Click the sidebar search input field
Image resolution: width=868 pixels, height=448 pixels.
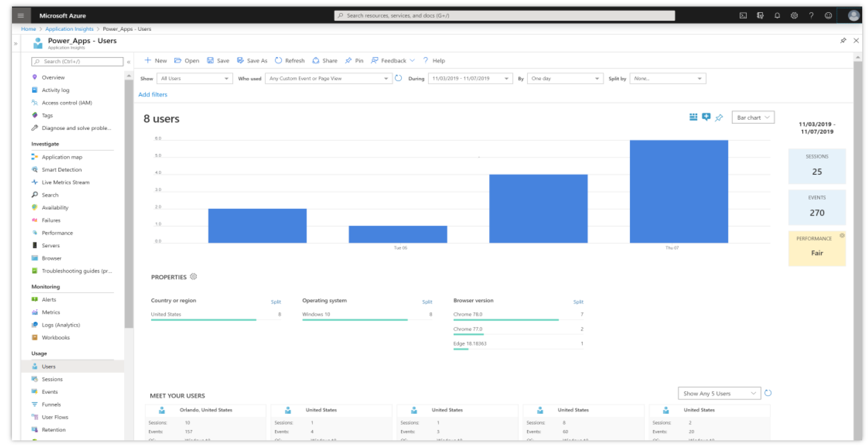tap(78, 61)
